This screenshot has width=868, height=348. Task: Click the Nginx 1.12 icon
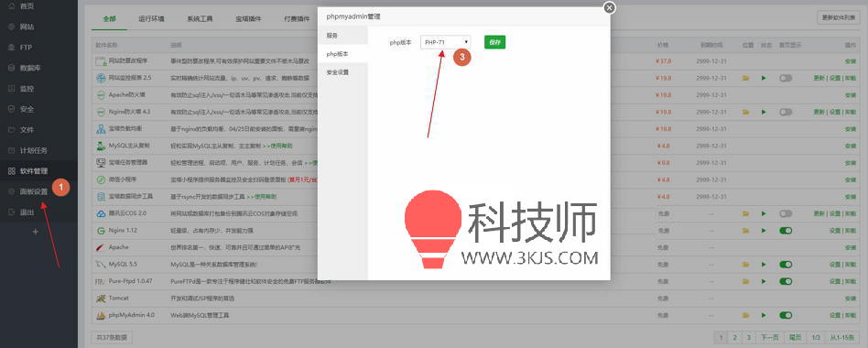click(101, 231)
